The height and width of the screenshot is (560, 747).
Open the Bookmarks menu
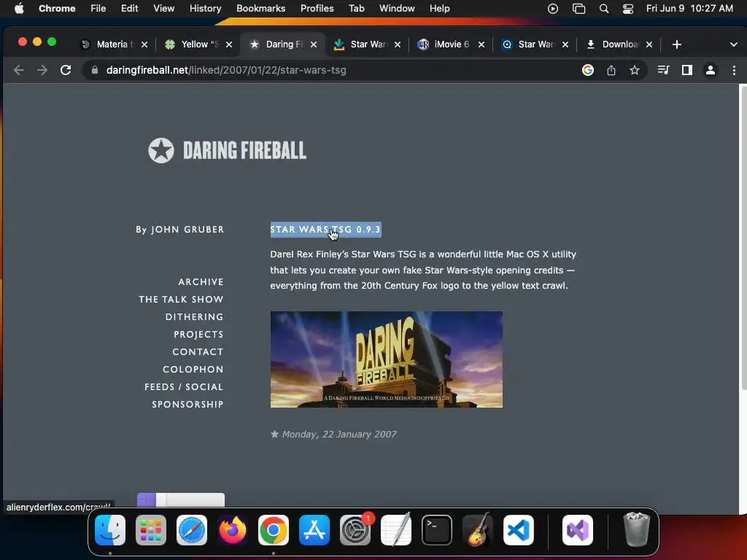tap(260, 9)
